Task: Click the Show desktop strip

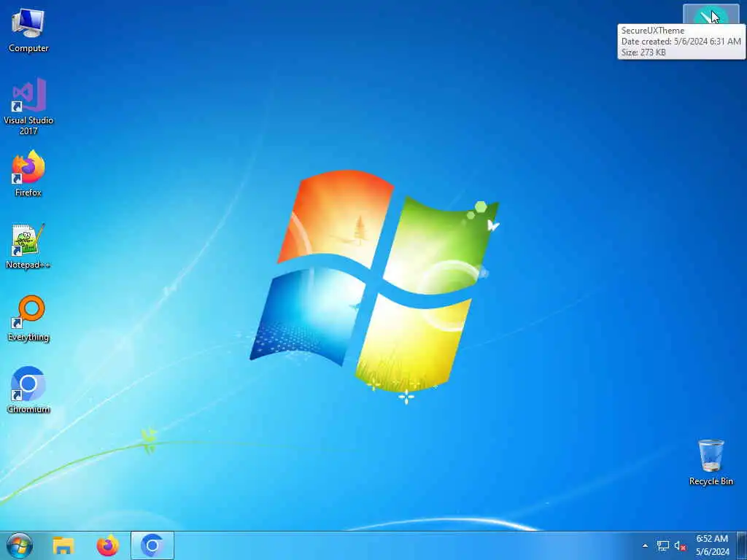Action: pos(742,545)
